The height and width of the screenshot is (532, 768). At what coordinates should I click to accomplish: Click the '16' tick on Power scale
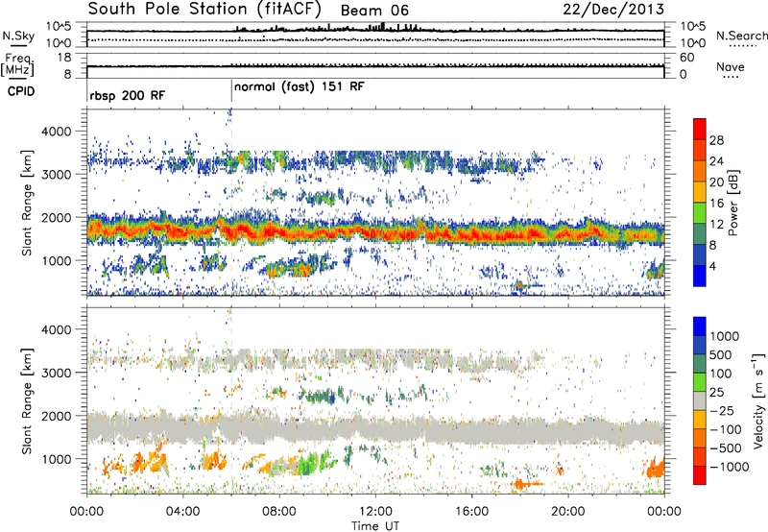716,204
